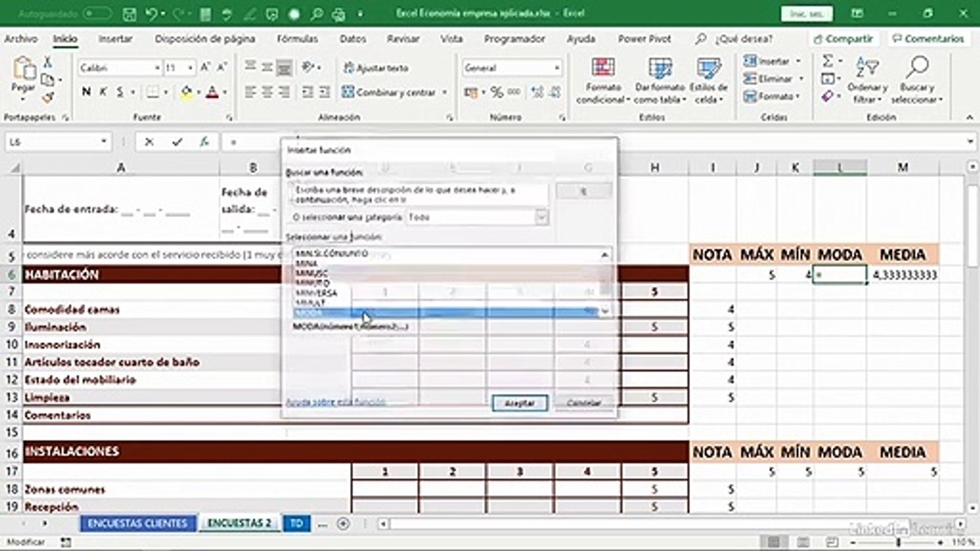Click the Copy icon

point(47,80)
